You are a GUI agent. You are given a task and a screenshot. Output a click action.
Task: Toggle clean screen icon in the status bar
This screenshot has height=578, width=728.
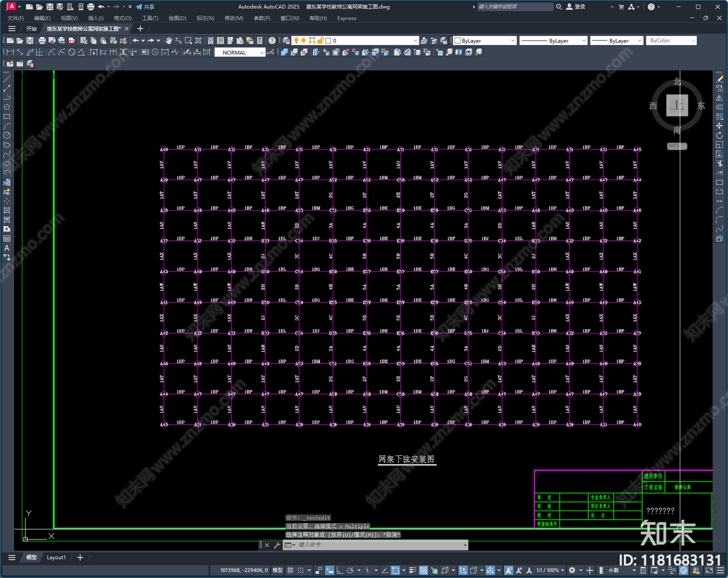click(x=709, y=570)
